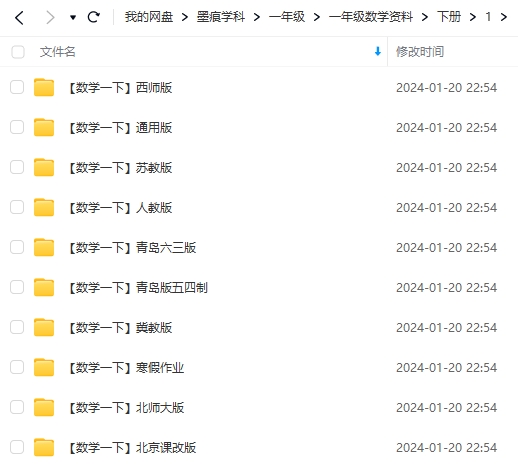
Task: Navigate to 墨痕学科 in the breadcrumb
Action: [221, 17]
